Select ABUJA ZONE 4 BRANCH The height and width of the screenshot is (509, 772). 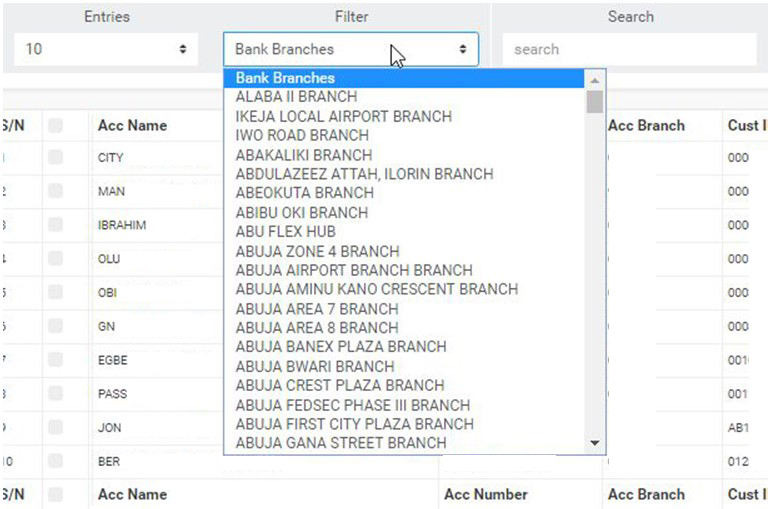[317, 251]
